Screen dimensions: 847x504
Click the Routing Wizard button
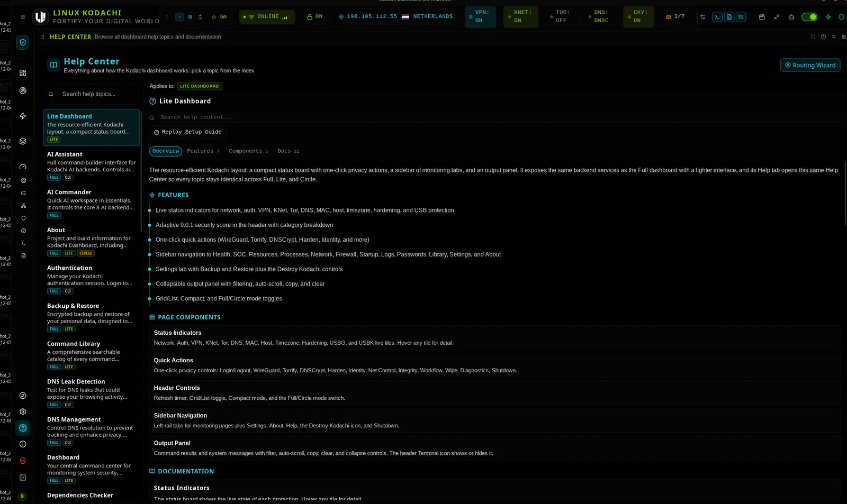(x=810, y=65)
